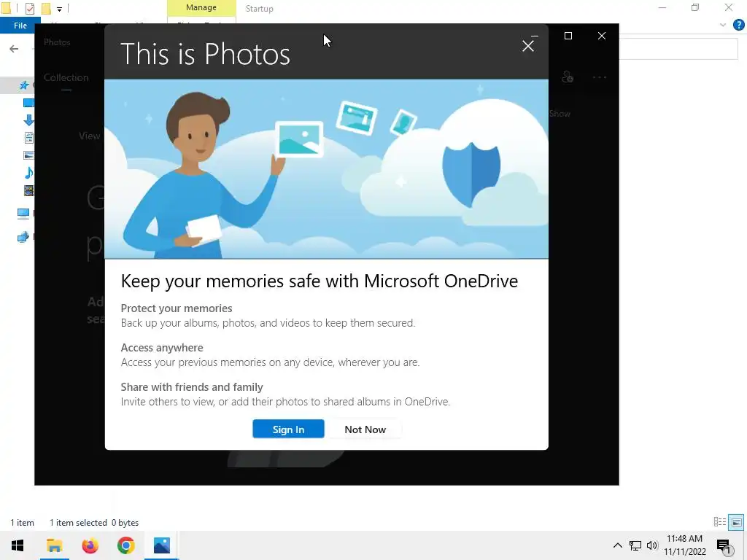Open Videos folder in sidebar

coord(28,190)
